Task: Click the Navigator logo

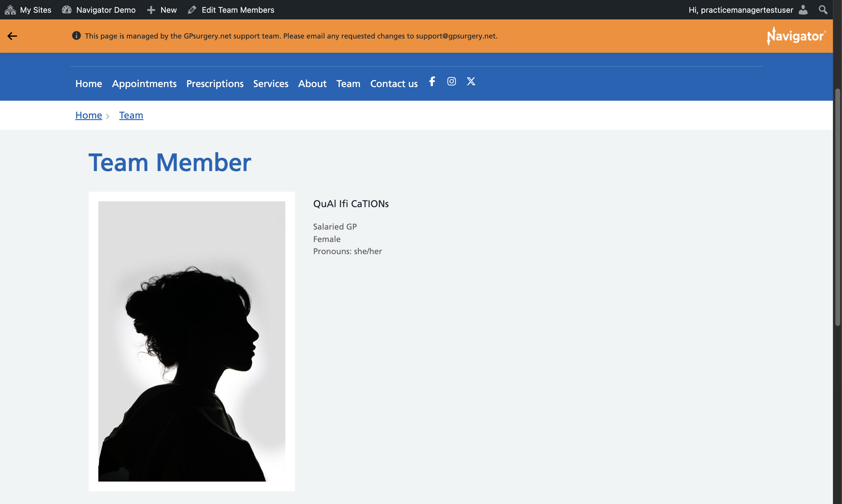Action: [x=796, y=36]
